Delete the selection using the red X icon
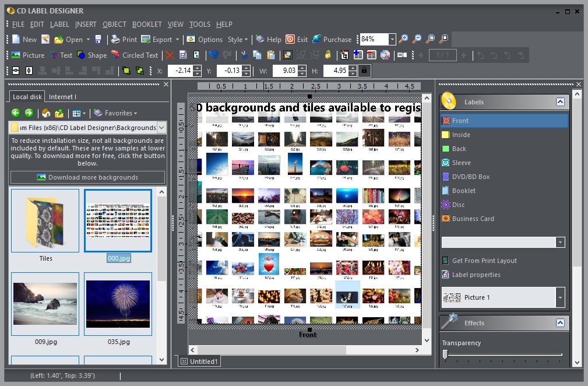 (x=171, y=55)
